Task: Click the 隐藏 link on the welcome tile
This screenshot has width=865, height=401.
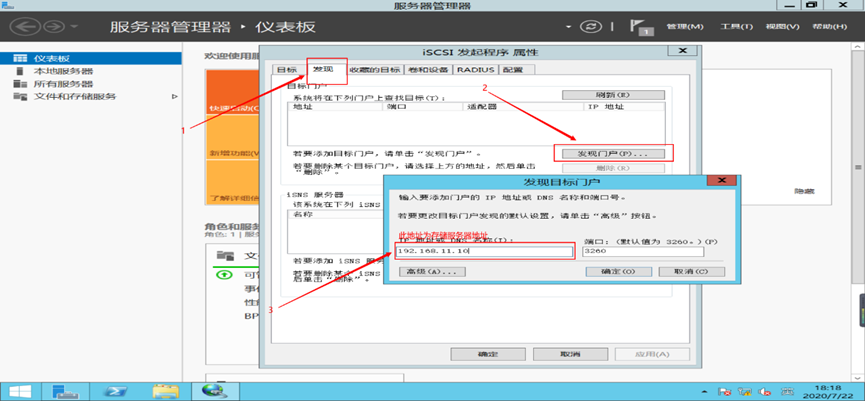Action: 804,191
